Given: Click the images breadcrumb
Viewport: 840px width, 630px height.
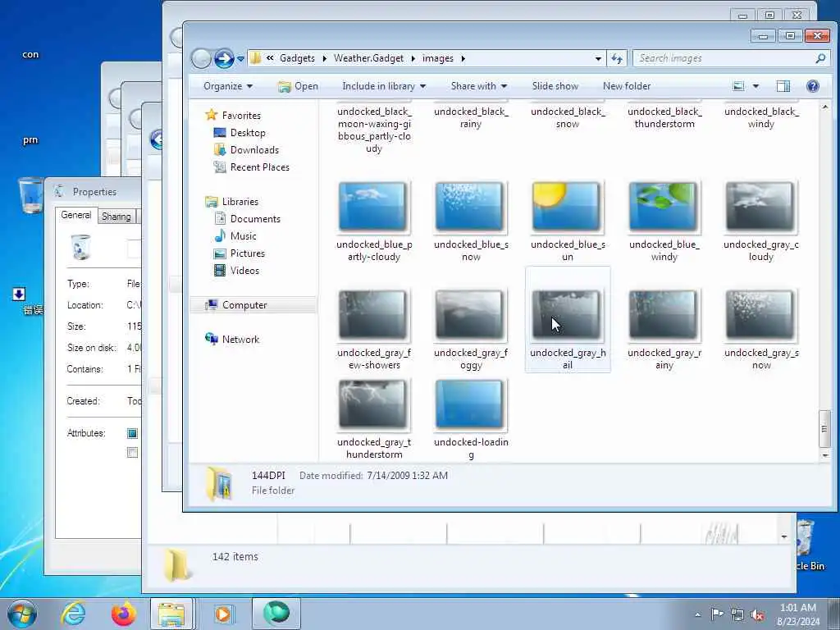Looking at the screenshot, I should (x=438, y=58).
